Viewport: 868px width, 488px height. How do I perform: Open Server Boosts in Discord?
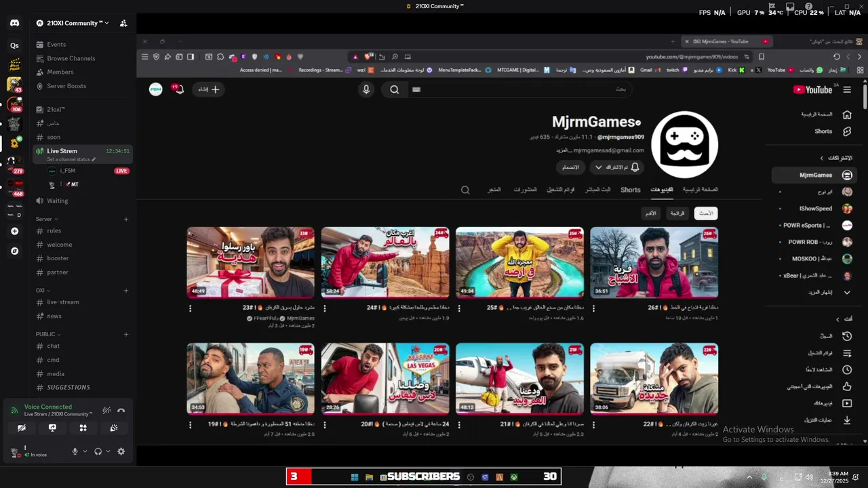coord(83,86)
